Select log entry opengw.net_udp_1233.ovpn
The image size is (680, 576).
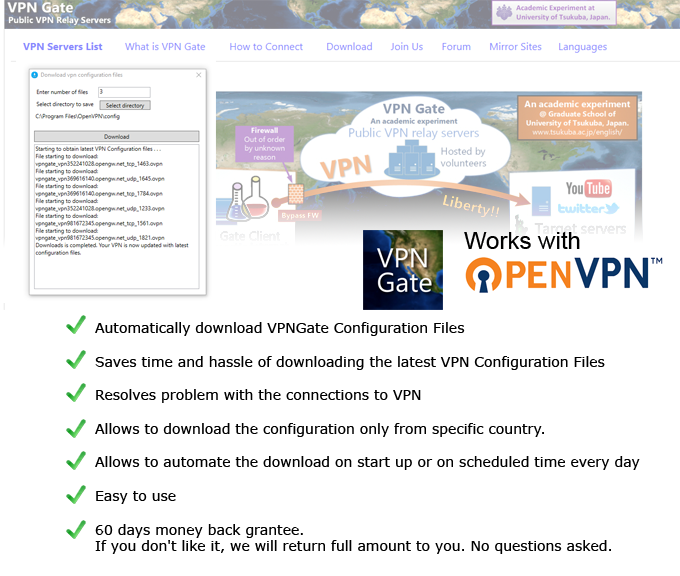[100, 209]
